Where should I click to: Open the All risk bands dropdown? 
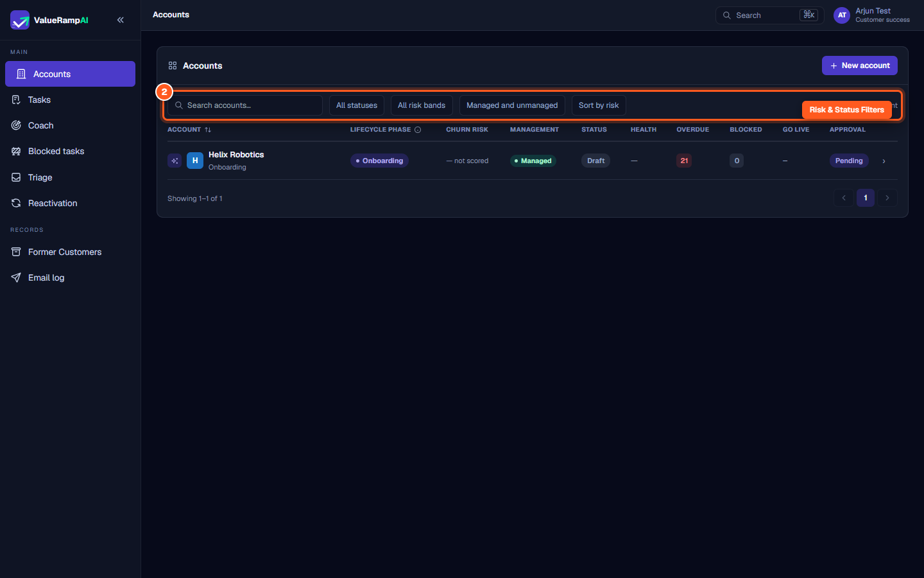click(x=422, y=105)
